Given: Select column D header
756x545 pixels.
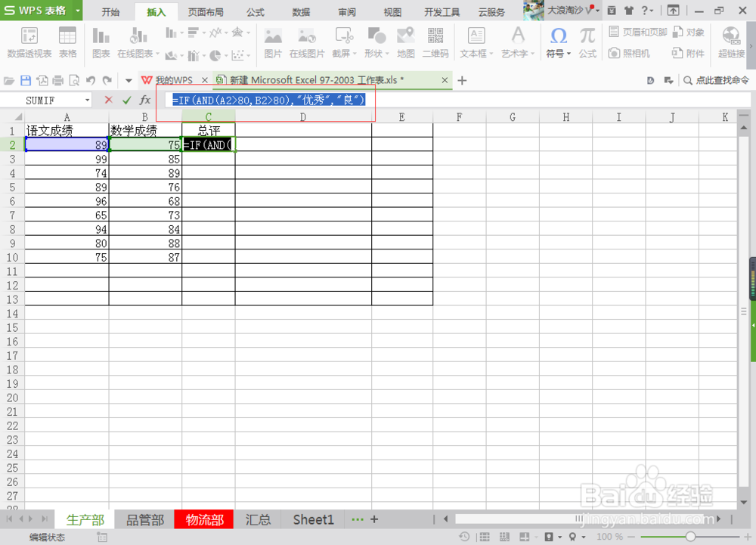Looking at the screenshot, I should [x=303, y=116].
